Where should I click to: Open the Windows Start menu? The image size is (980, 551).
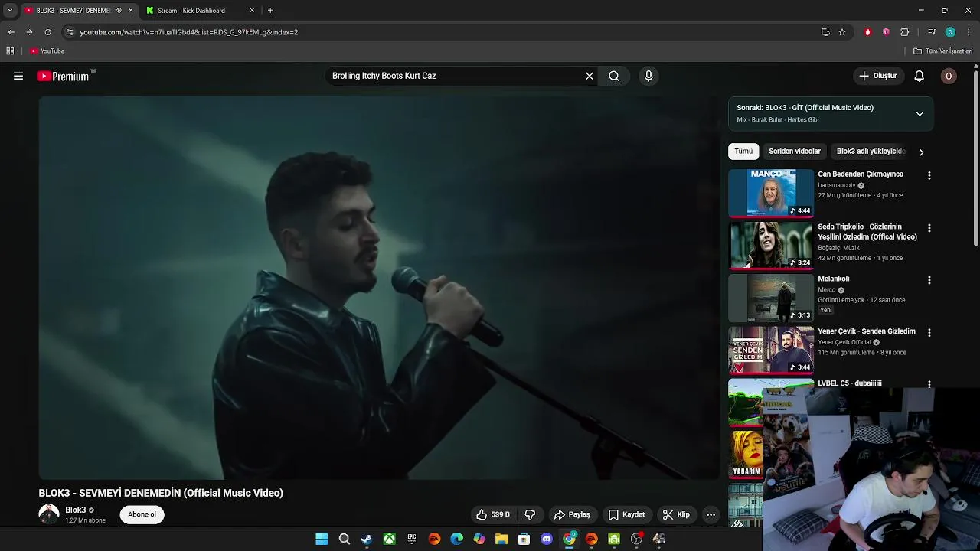click(x=322, y=539)
